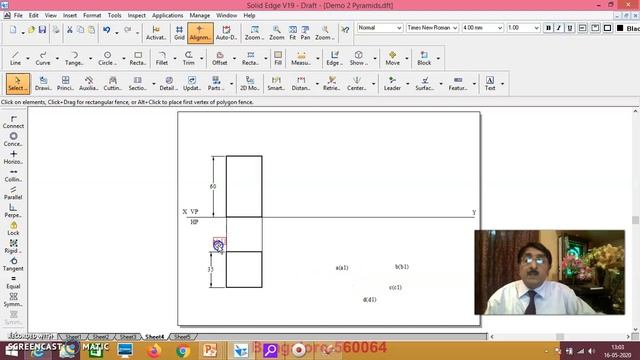The height and width of the screenshot is (360, 640).
Task: Select the Feature Control Frame tool
Action: [458, 83]
